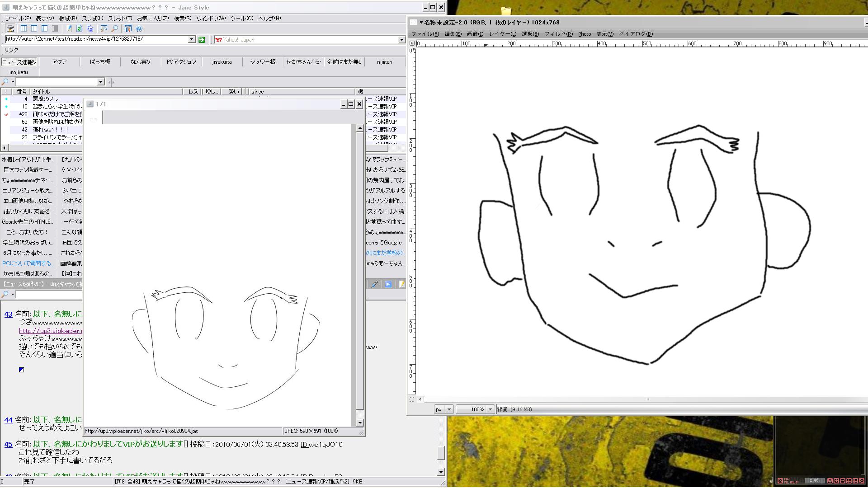Click the green refresh page icon
Viewport: 868px width, 488px height.
coord(79,28)
